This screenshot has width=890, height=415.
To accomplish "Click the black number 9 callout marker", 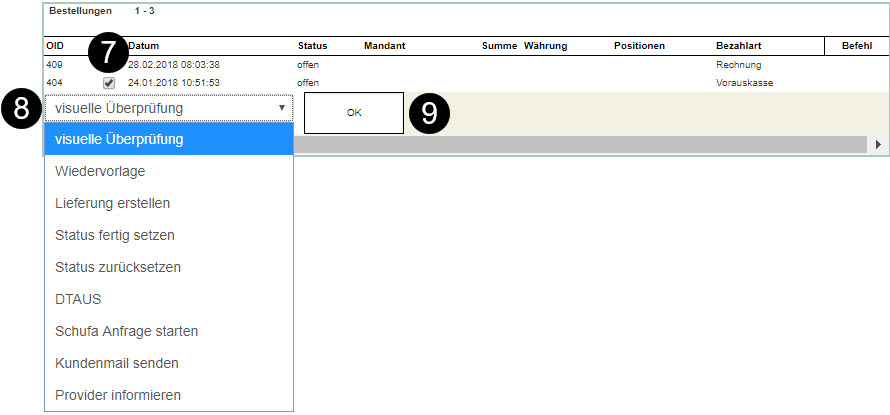I will pos(429,114).
